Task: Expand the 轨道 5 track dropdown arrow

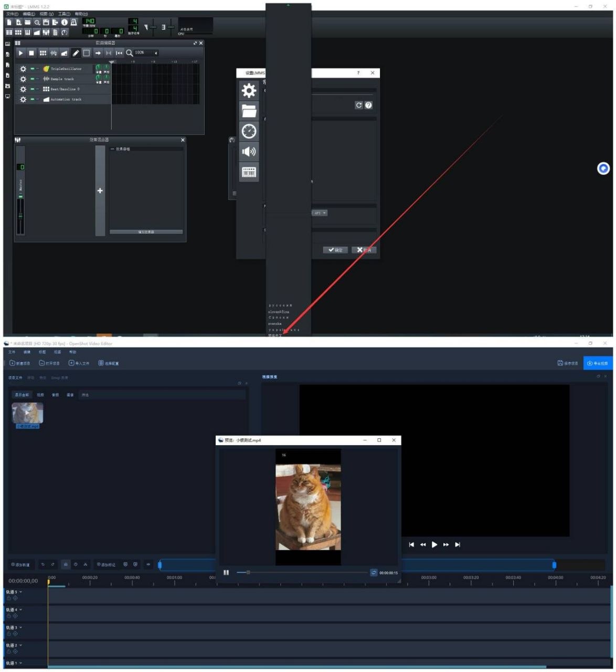Action: pyautogui.click(x=21, y=592)
